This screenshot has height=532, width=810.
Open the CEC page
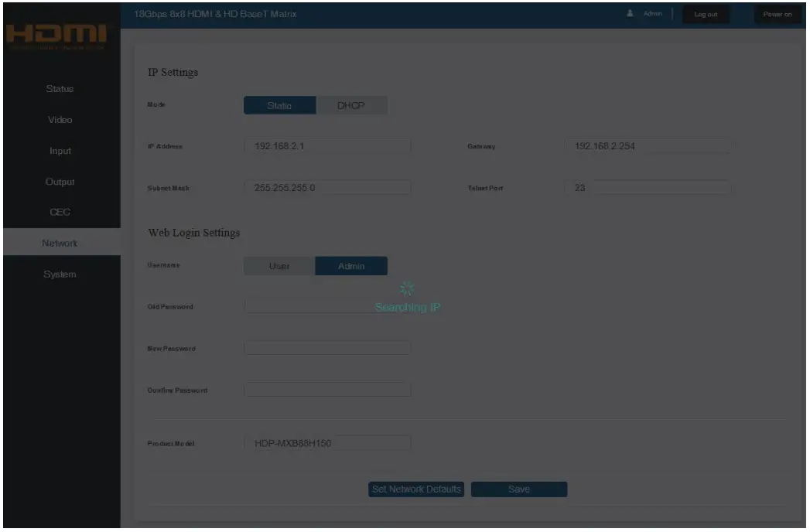[x=60, y=213]
